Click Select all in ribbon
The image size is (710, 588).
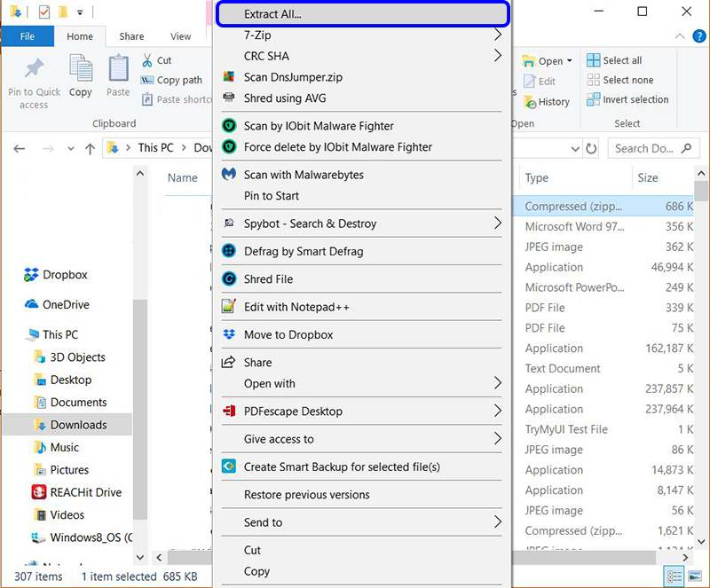[x=614, y=60]
